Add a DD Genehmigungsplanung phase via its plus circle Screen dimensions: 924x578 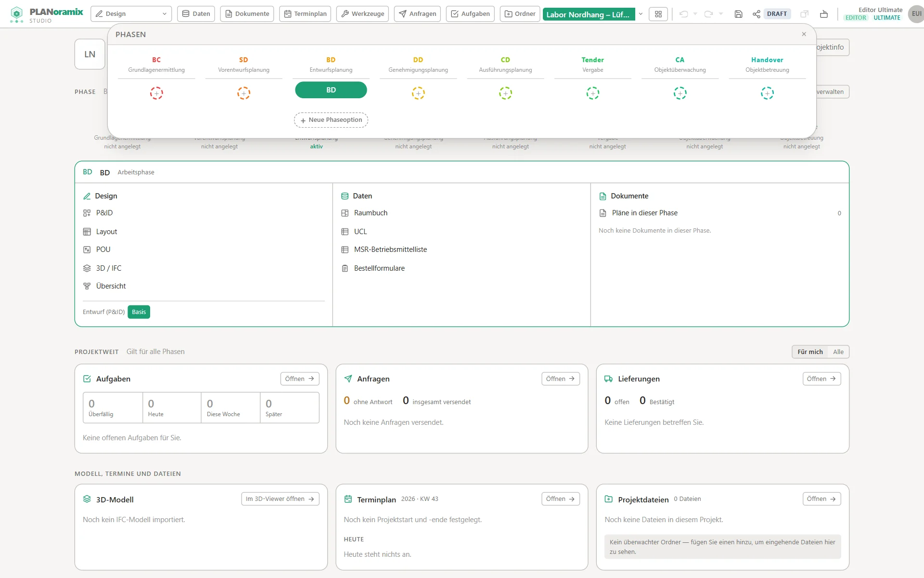(418, 93)
